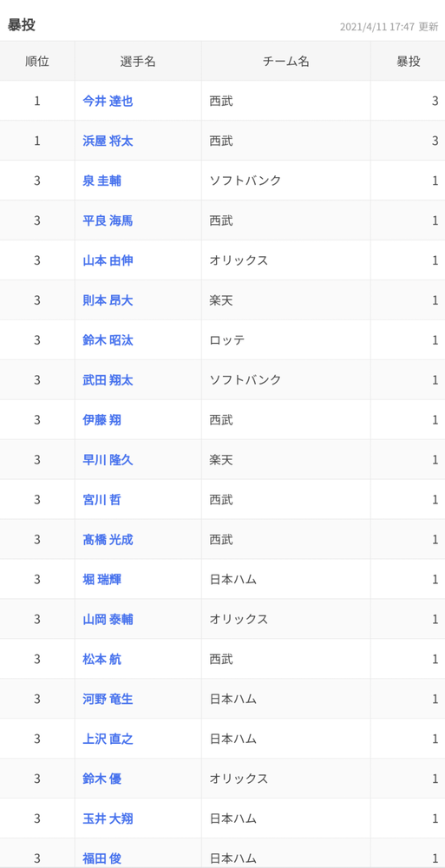Image resolution: width=445 pixels, height=868 pixels.
Task: Open player link 今井 達也
Action: (x=108, y=102)
